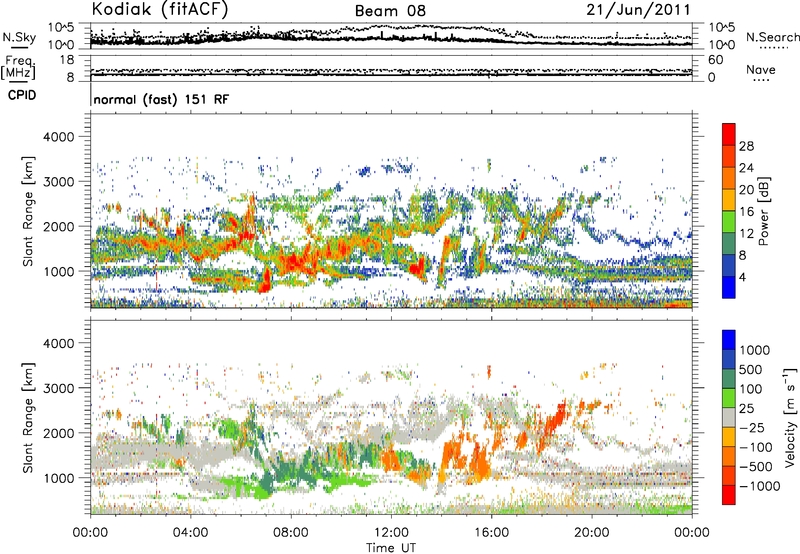This screenshot has width=800, height=554.
Task: Select the text "normal (fast) 151 RF"
Action: 161,99
